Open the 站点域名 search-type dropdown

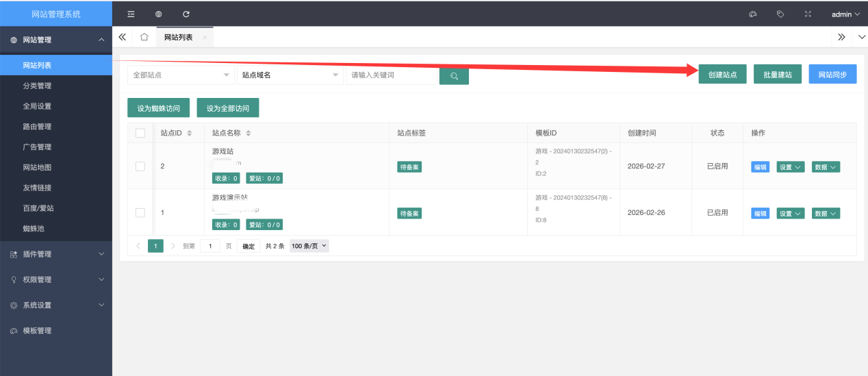(x=290, y=75)
